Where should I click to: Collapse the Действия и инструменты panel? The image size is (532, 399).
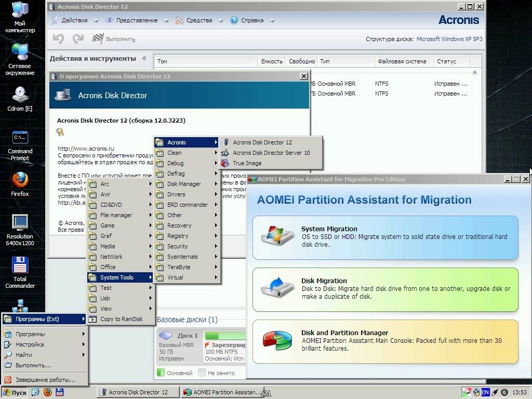144,58
